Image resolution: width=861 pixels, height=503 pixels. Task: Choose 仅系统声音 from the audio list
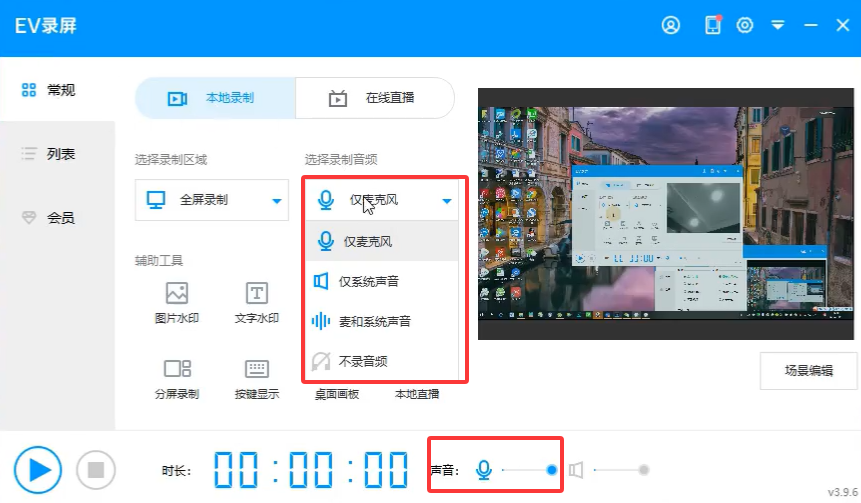(382, 282)
